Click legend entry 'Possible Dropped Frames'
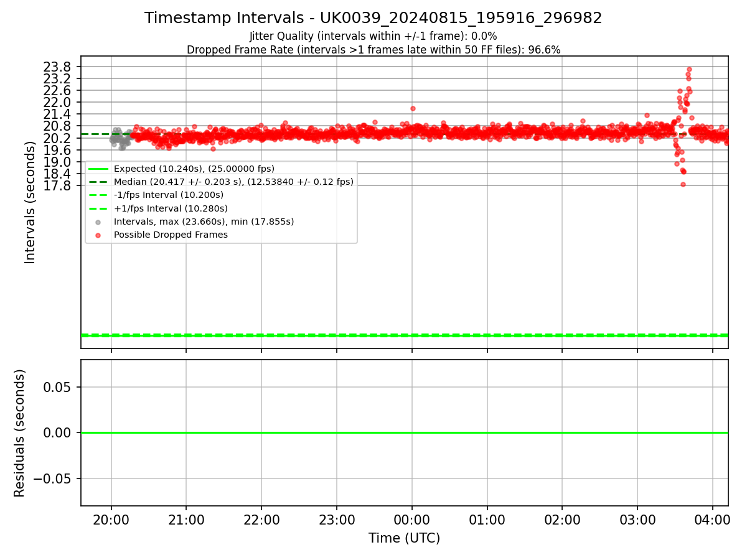The width and height of the screenshot is (747, 560). [171, 235]
